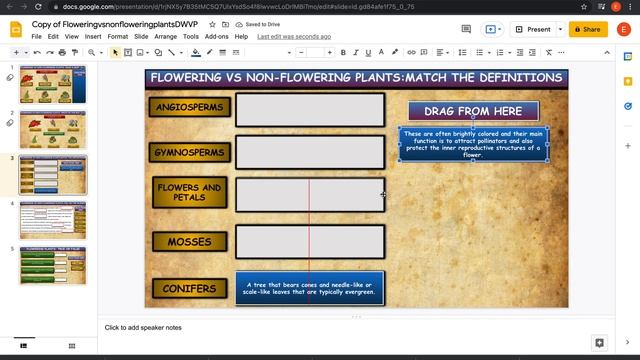Hide the menus with chevron up

point(607,53)
